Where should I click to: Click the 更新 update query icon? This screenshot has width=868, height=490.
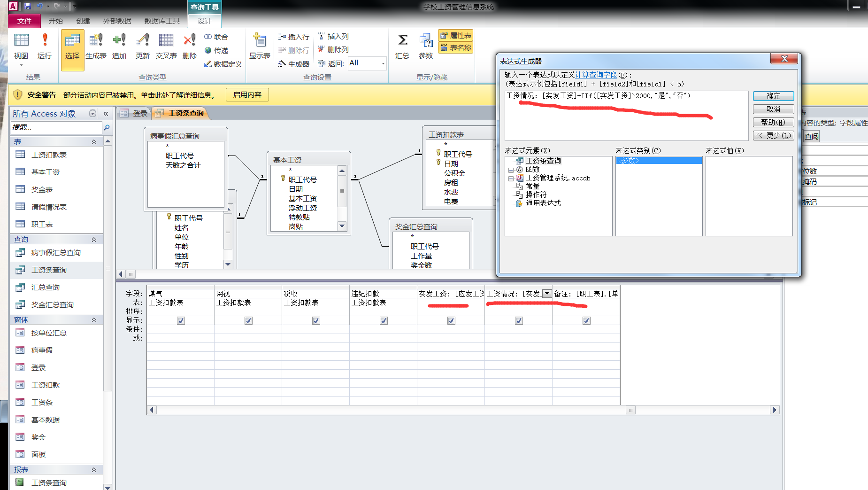(x=143, y=47)
